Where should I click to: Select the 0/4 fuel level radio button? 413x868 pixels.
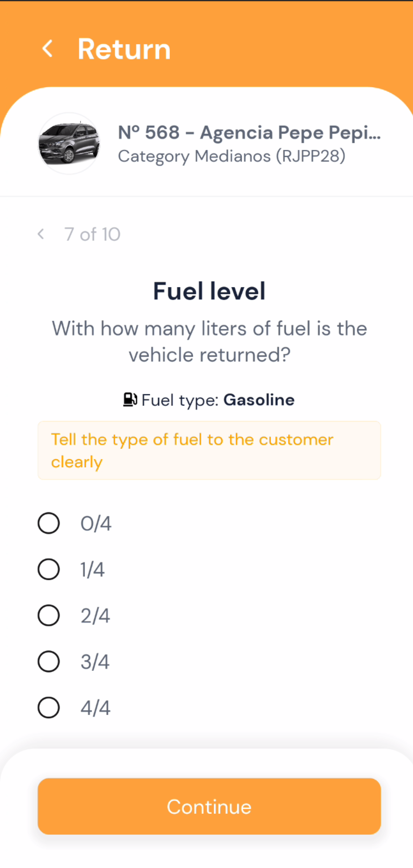click(49, 523)
